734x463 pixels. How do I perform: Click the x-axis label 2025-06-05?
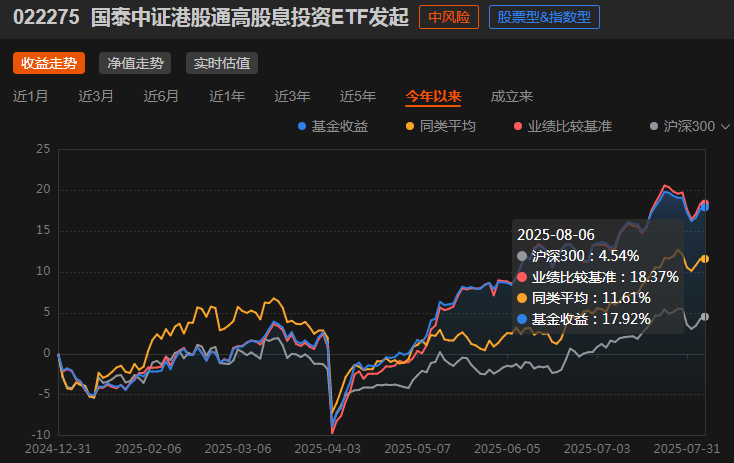(x=507, y=449)
